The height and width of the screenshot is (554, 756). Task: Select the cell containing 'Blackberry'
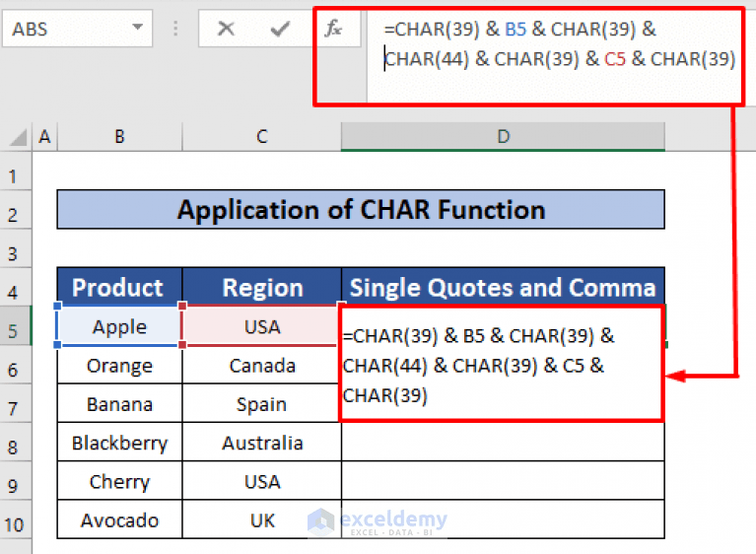coord(119,443)
